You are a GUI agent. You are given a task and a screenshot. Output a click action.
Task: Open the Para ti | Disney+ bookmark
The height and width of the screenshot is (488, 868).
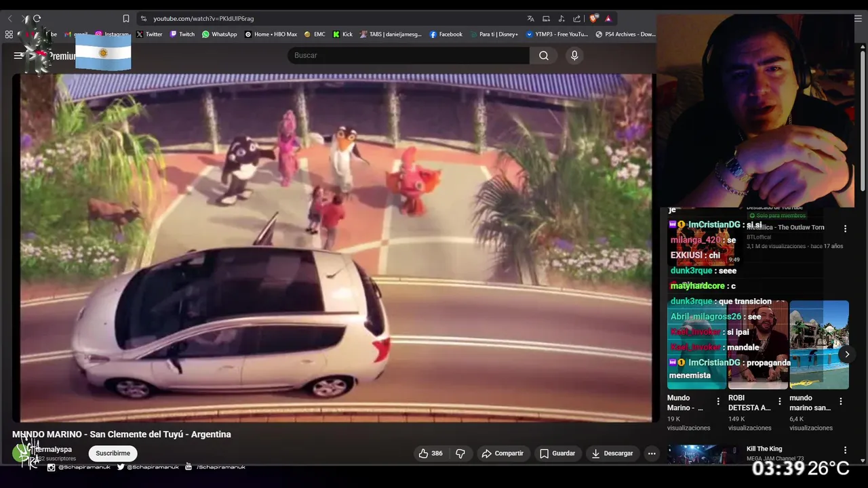(494, 34)
